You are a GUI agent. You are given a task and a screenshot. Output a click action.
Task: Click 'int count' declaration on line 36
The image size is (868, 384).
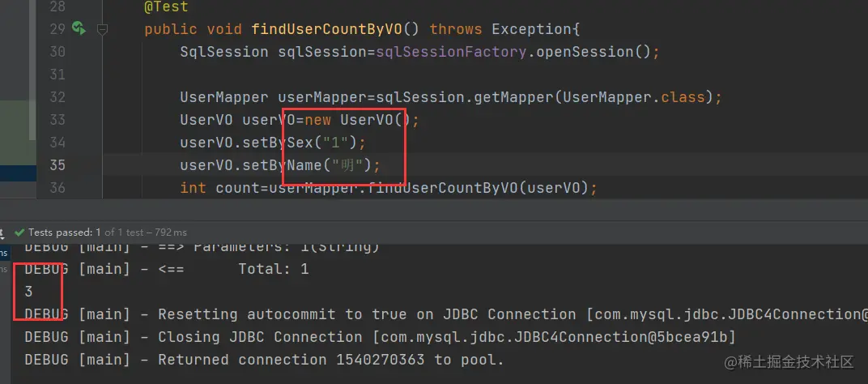click(x=220, y=189)
